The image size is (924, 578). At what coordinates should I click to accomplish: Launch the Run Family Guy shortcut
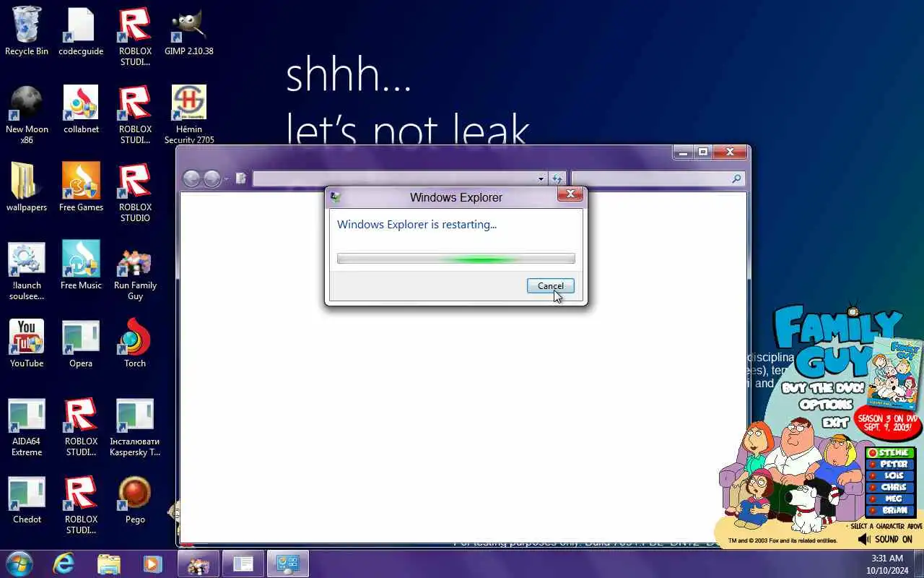[x=135, y=270]
